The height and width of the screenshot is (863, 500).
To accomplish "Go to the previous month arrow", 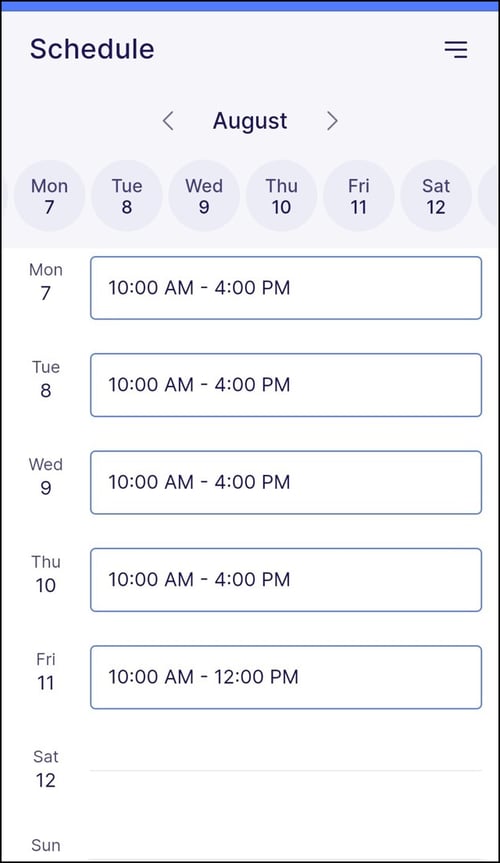I will 169,121.
